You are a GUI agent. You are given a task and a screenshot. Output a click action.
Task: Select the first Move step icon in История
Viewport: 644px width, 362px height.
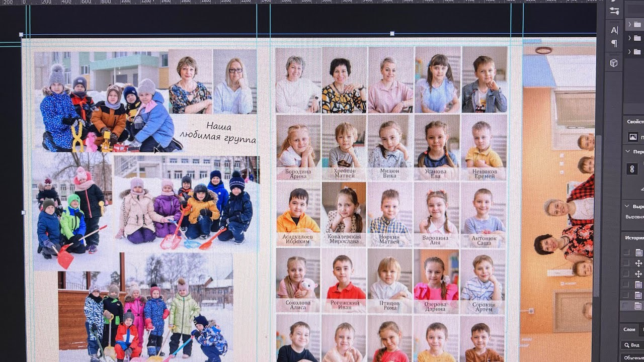(x=638, y=263)
